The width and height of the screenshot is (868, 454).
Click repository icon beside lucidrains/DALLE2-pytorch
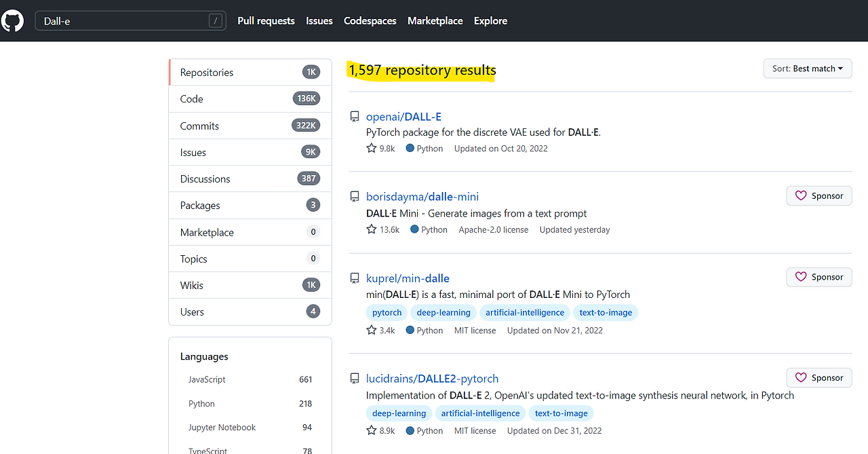click(354, 379)
